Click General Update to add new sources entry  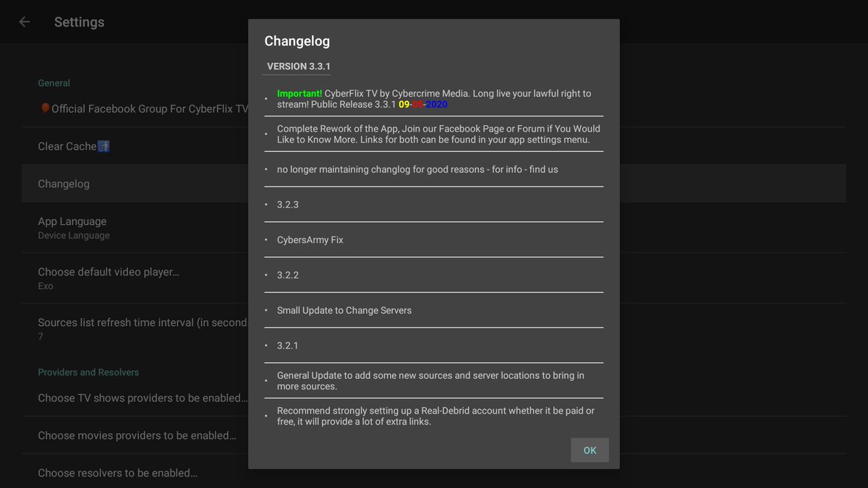tap(434, 380)
